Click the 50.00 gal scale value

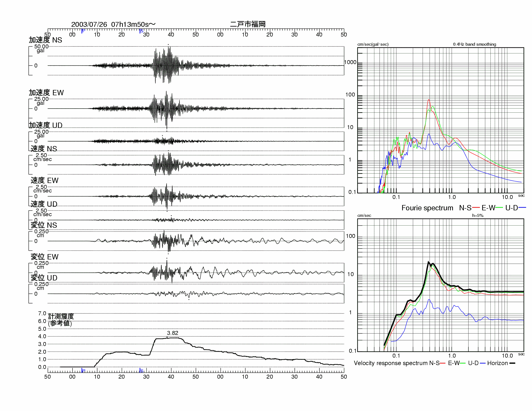point(41,46)
